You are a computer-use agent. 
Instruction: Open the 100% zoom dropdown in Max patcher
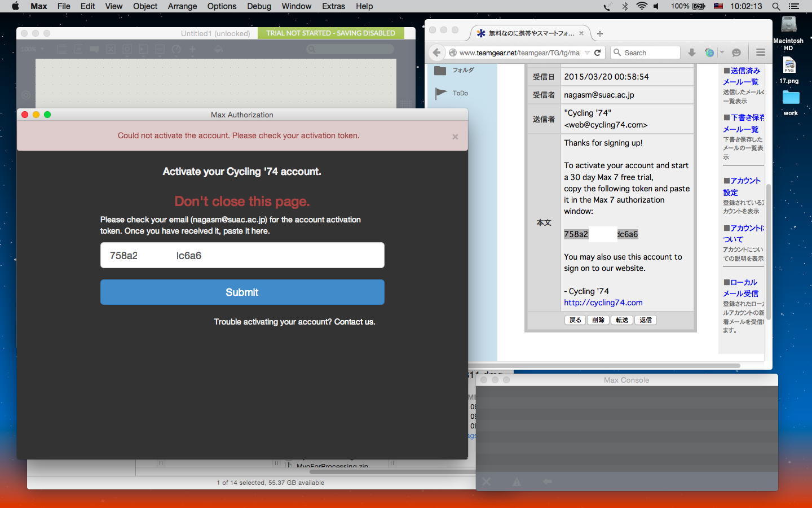[x=33, y=49]
